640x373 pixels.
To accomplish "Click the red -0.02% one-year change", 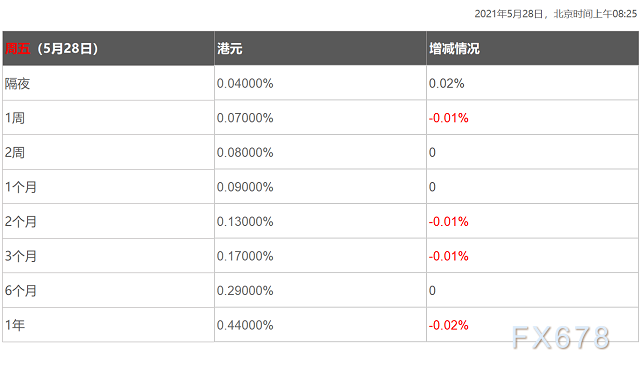I will (x=449, y=325).
